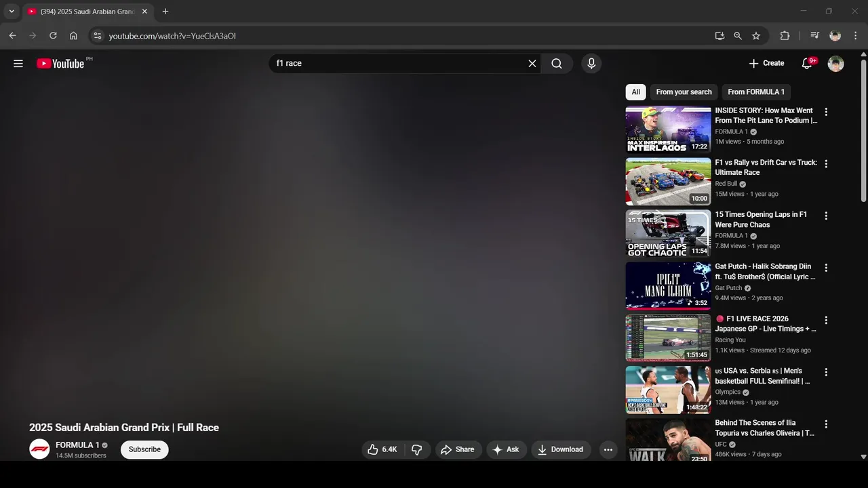Viewport: 868px width, 488px height.
Task: Open the INSIDE STORY Max video thumbnail
Action: [x=668, y=129]
